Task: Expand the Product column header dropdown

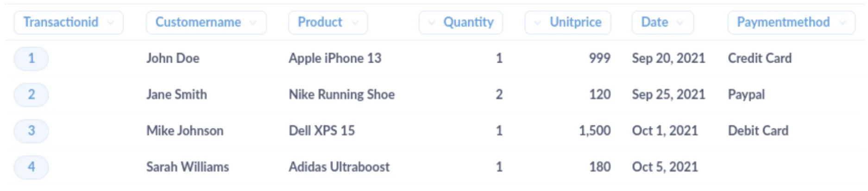Action: point(327,22)
